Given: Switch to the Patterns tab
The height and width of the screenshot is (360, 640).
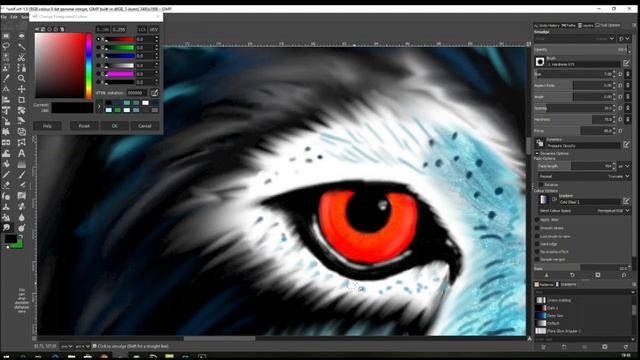Looking at the screenshot, I should tap(544, 284).
